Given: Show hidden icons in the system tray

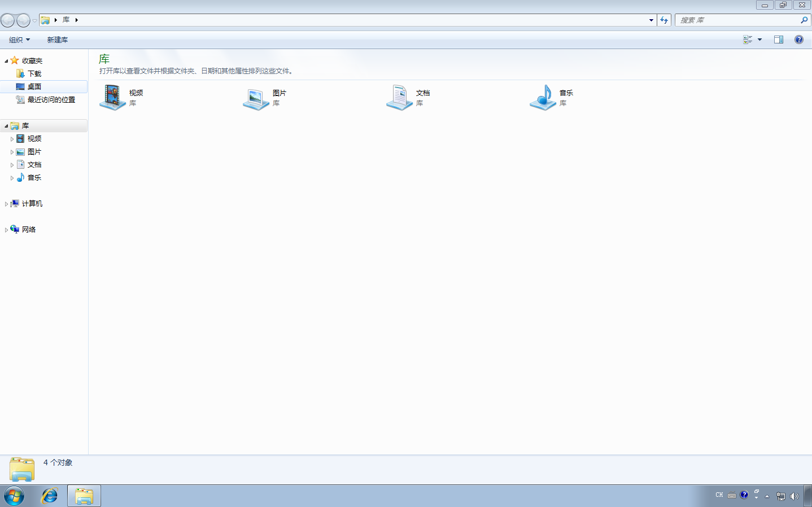Looking at the screenshot, I should [767, 496].
